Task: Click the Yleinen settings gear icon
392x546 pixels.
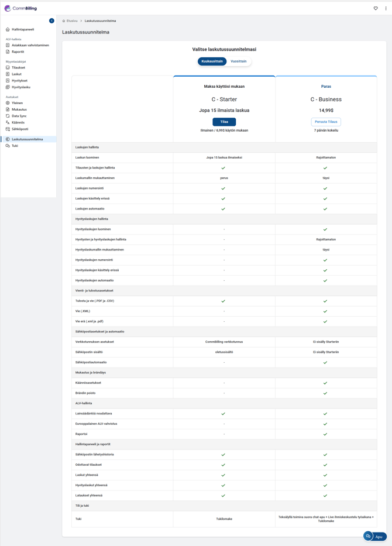Action: coord(8,103)
